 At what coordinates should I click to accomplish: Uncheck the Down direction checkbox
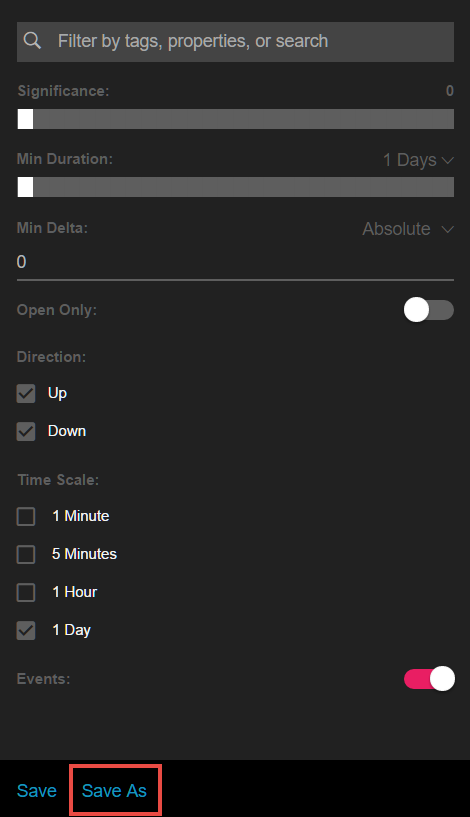point(26,431)
